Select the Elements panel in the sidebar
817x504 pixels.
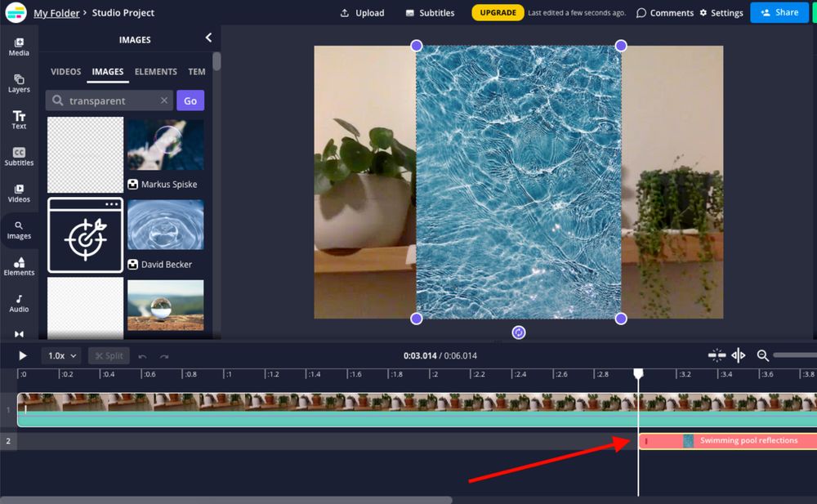coord(19,265)
